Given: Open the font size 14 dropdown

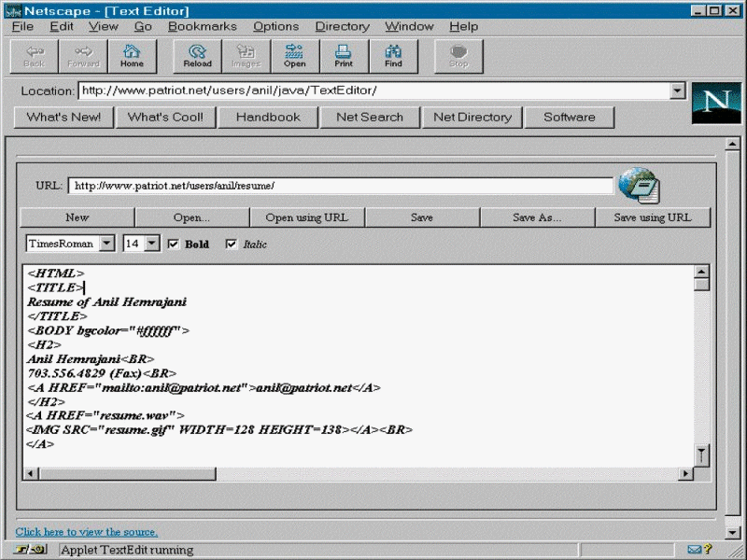Looking at the screenshot, I should 152,244.
